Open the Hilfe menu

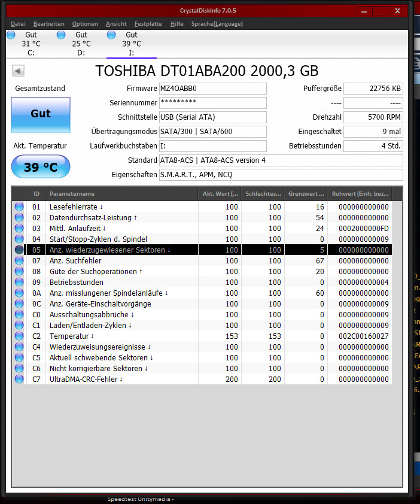176,24
